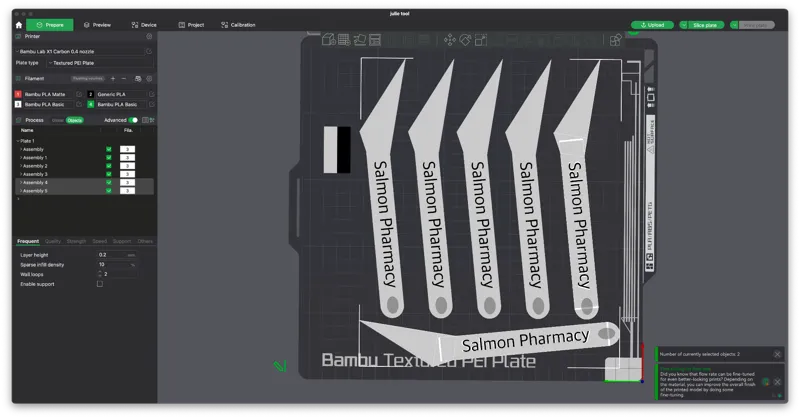Add a filament with plus icon
The height and width of the screenshot is (418, 800).
[113, 79]
